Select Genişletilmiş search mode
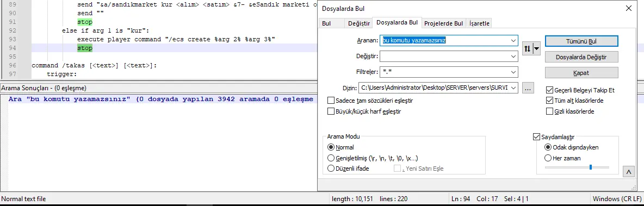This screenshot has width=644, height=206. pyautogui.click(x=331, y=158)
